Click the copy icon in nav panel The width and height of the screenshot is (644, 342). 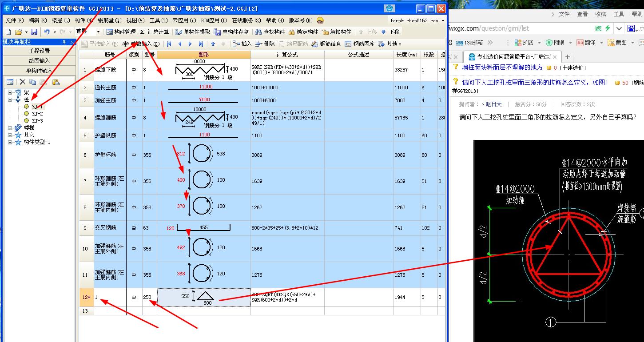tap(32, 82)
